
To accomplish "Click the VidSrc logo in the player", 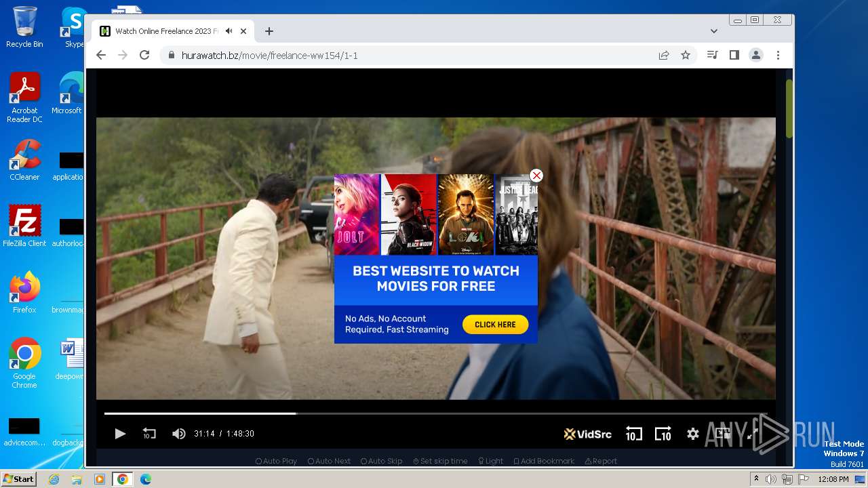I will click(587, 434).
